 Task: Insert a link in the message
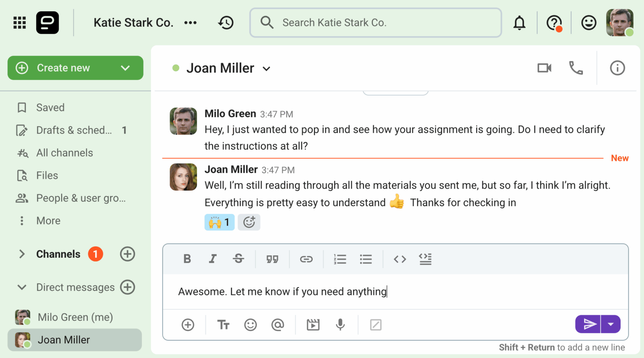pyautogui.click(x=306, y=259)
